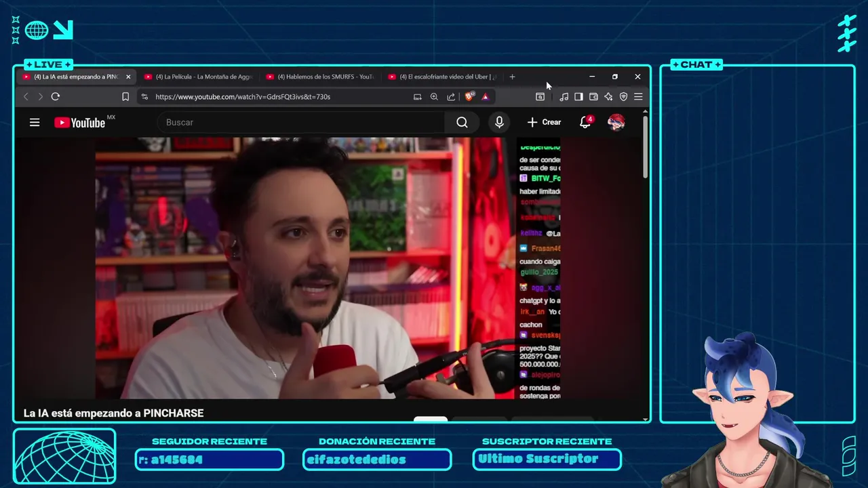Click the 'Ultimo Suscriptor' box
The height and width of the screenshot is (488, 868).
tap(547, 460)
